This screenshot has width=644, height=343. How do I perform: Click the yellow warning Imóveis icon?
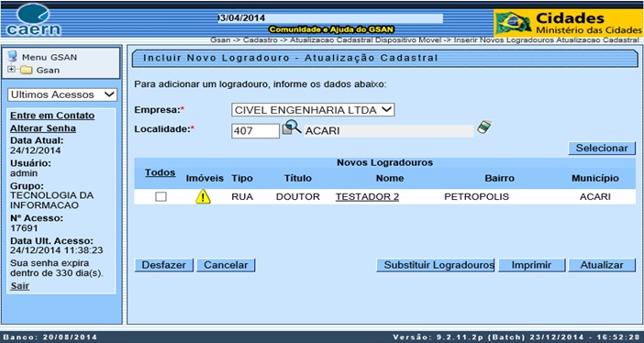click(203, 197)
